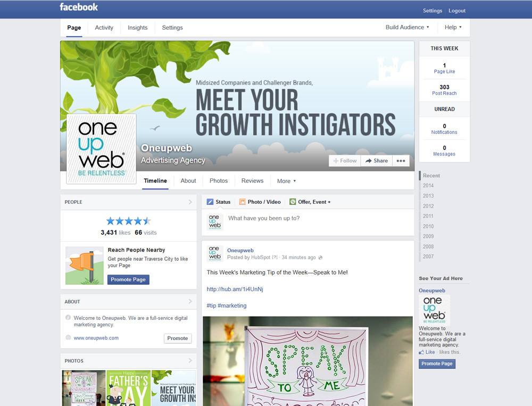Click the orange flag Reach People image
Viewport: 532px width, 406px height.
coord(85,266)
